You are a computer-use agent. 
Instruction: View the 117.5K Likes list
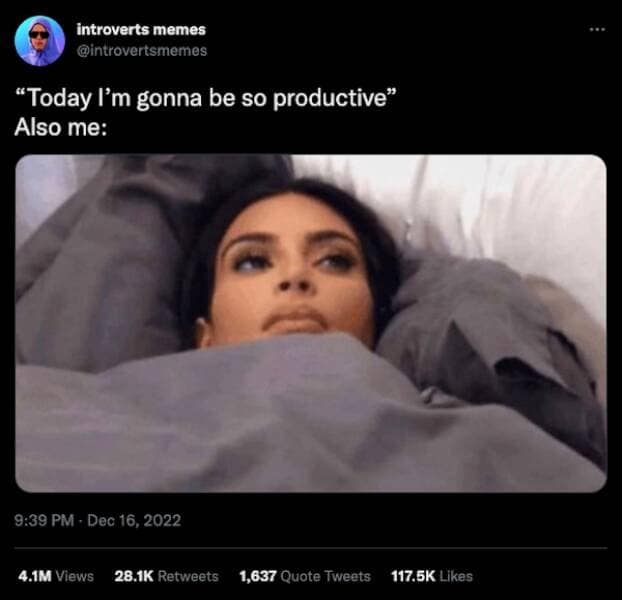point(432,576)
